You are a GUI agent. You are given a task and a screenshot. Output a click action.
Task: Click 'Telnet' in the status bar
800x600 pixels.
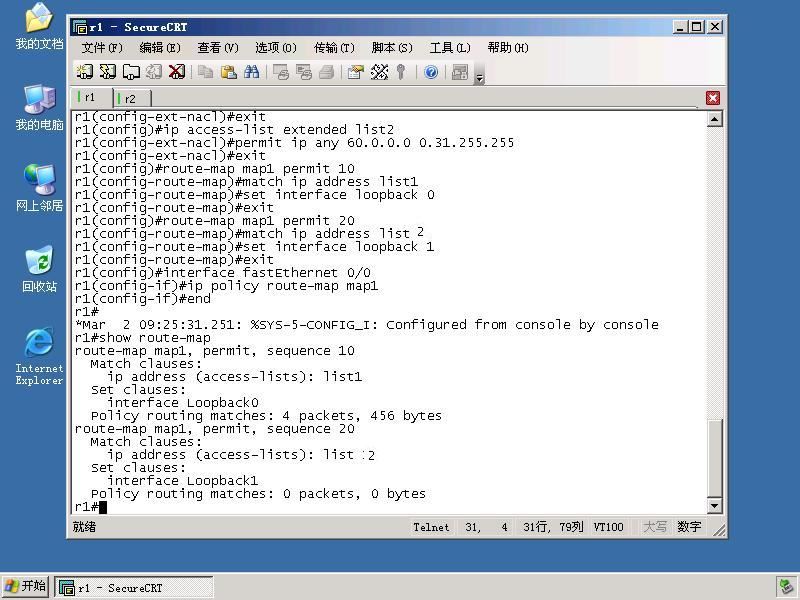tap(431, 527)
